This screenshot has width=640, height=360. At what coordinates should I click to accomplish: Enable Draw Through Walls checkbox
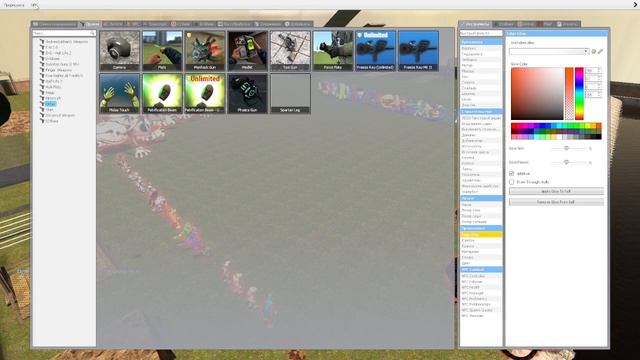tap(511, 182)
